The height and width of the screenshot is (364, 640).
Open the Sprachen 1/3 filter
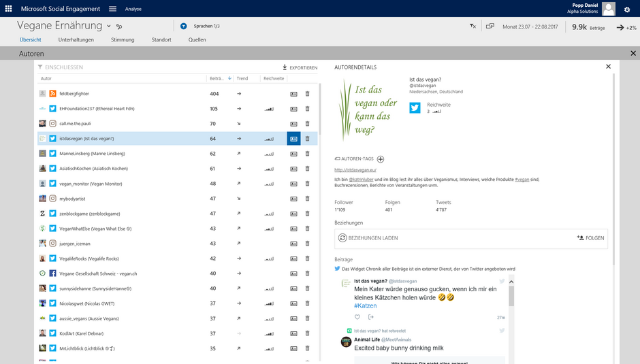tap(206, 26)
